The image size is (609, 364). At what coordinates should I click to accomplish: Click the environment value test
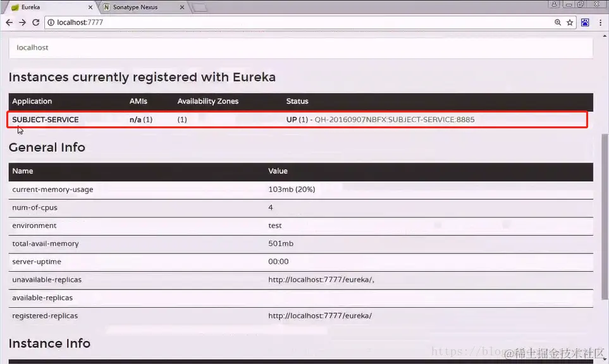(275, 226)
